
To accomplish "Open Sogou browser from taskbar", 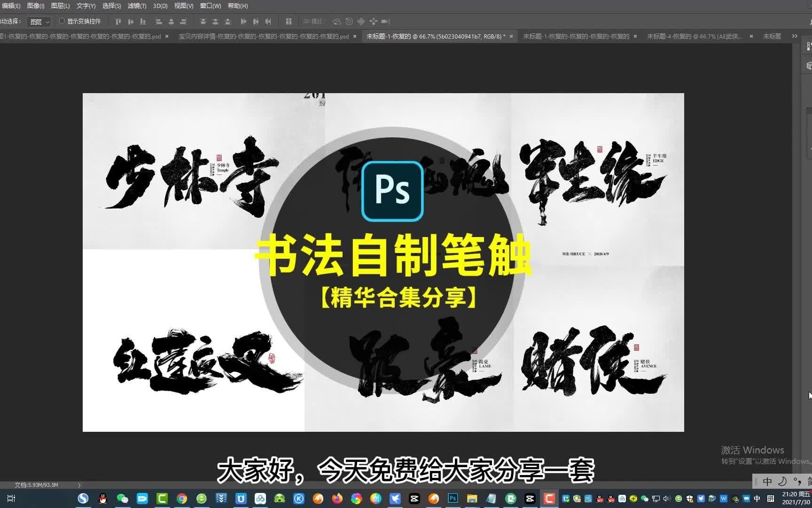I will click(x=83, y=499).
